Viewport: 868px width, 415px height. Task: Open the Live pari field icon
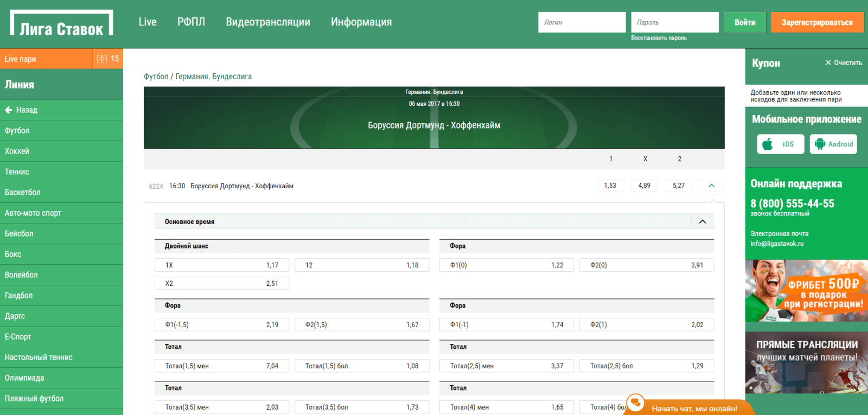pos(101,59)
